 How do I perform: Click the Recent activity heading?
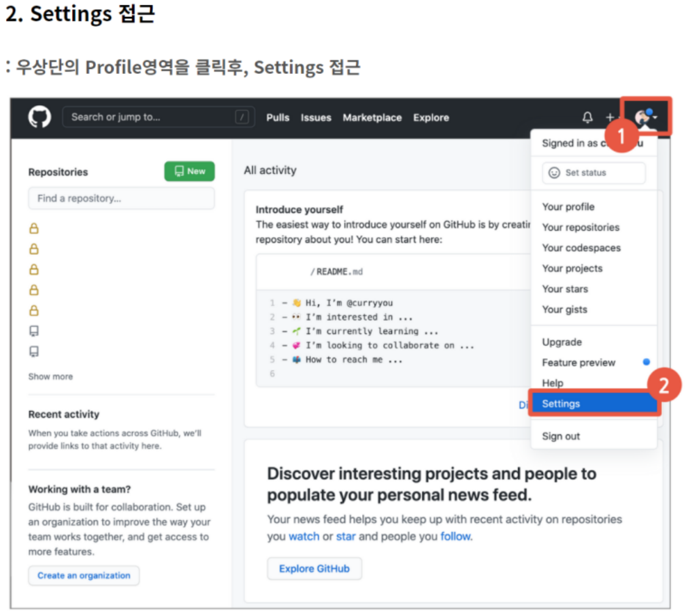64,414
